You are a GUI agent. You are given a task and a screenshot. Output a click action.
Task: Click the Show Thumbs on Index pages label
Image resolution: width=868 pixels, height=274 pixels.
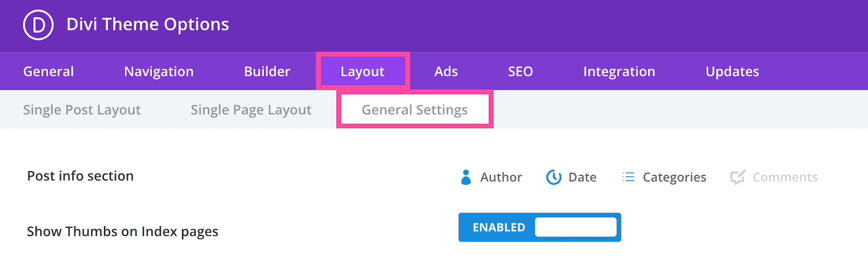click(x=122, y=232)
